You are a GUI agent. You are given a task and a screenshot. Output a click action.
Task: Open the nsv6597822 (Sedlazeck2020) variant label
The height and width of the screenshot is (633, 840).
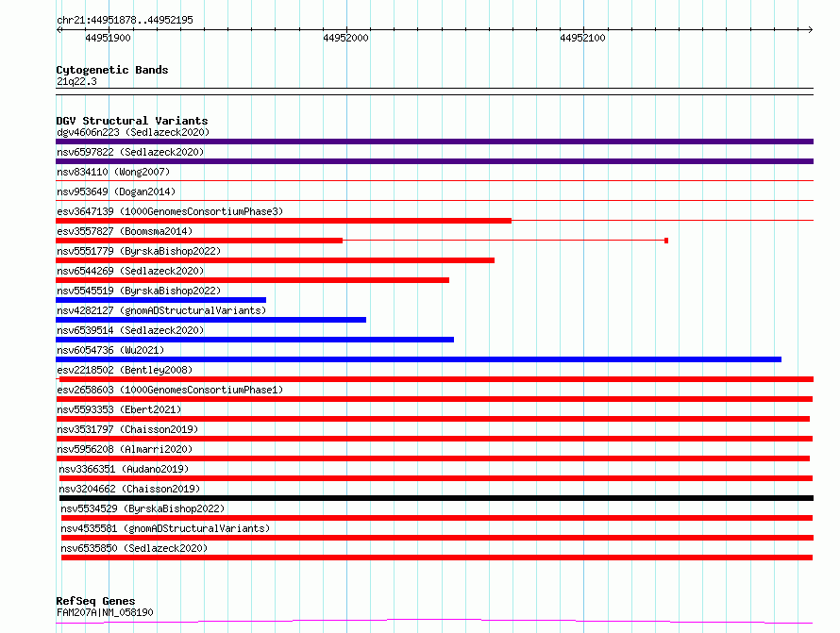(130, 152)
